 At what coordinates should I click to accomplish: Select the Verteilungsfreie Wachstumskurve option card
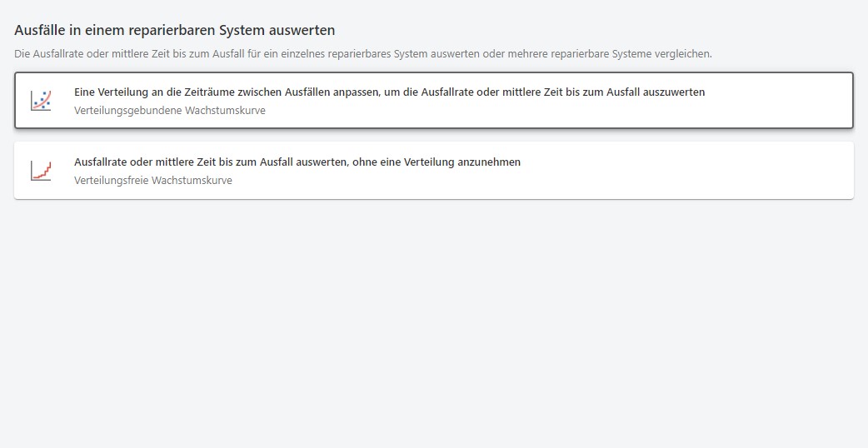pyautogui.click(x=433, y=171)
